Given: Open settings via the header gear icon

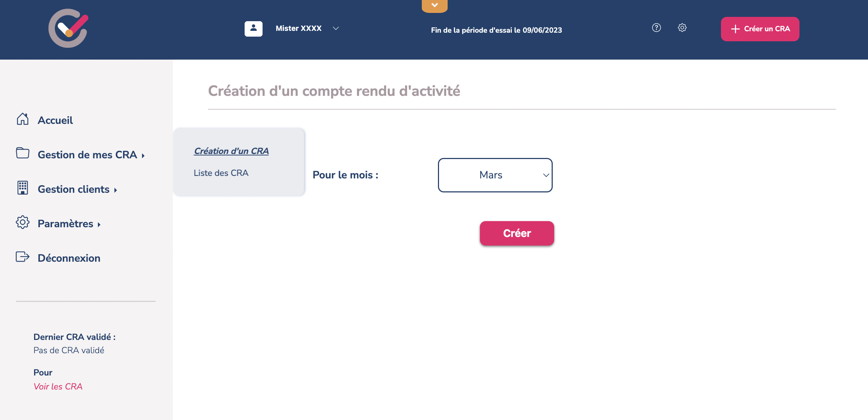Looking at the screenshot, I should tap(682, 28).
